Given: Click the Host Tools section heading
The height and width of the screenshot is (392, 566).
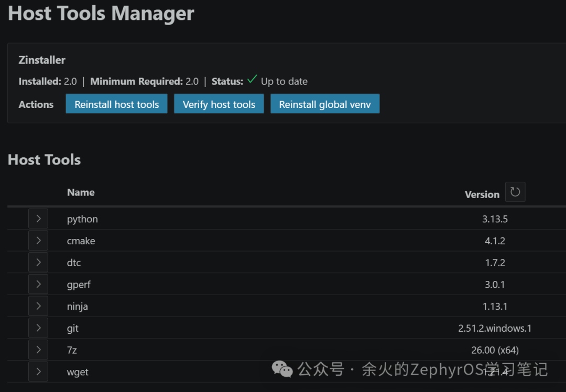Looking at the screenshot, I should (44, 159).
